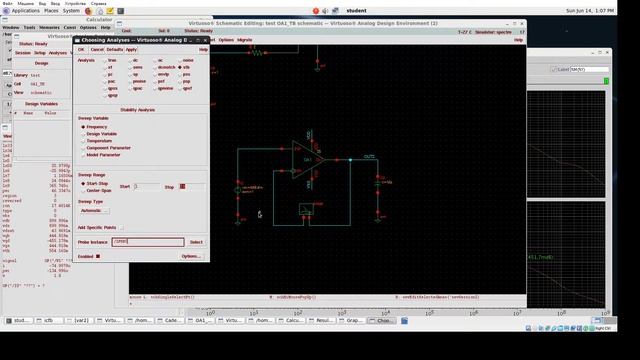Switch to the icfb taskbar window
Viewport: 640px width, 360px height.
pos(49,321)
